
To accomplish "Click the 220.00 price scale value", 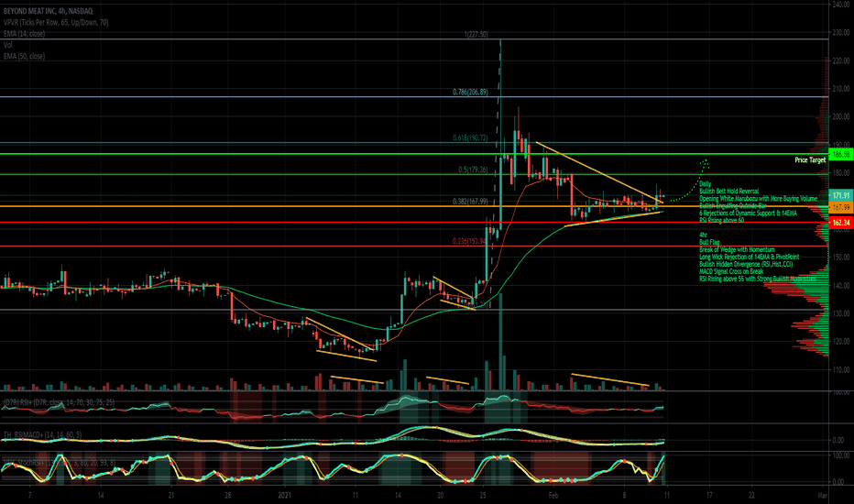I will click(x=841, y=60).
